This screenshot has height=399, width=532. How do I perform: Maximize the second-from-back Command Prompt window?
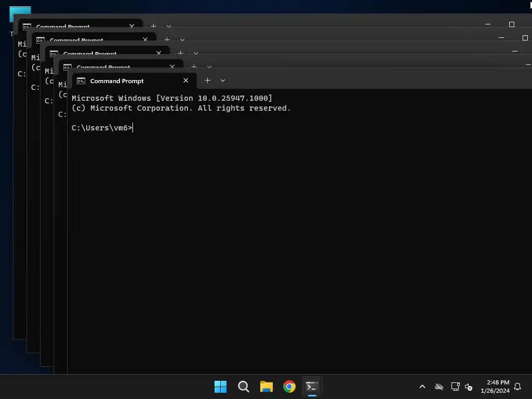525,37
